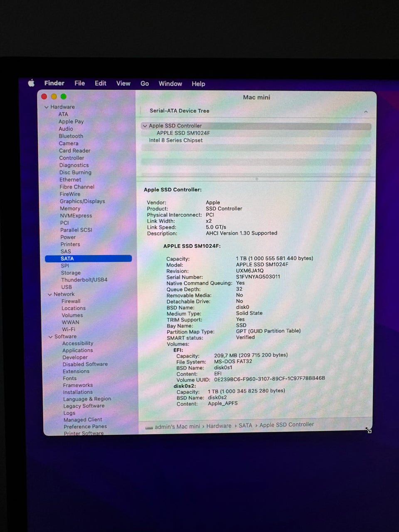
Task: Select Diagnostics in the sidebar
Action: 74,165
